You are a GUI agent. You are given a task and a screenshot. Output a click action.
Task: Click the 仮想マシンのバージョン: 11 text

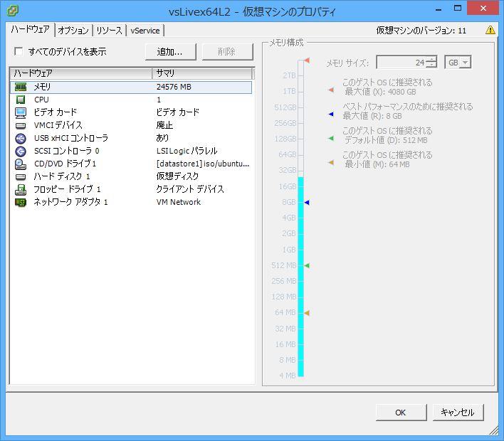click(x=421, y=31)
